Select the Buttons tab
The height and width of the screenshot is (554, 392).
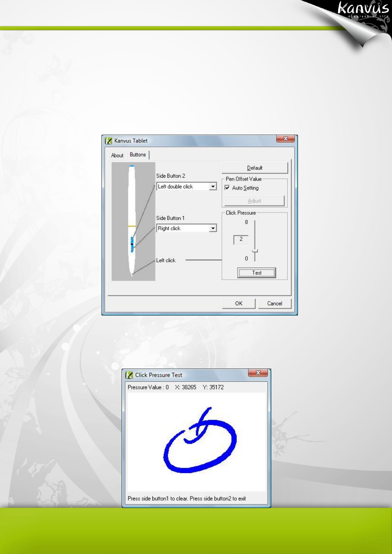138,155
